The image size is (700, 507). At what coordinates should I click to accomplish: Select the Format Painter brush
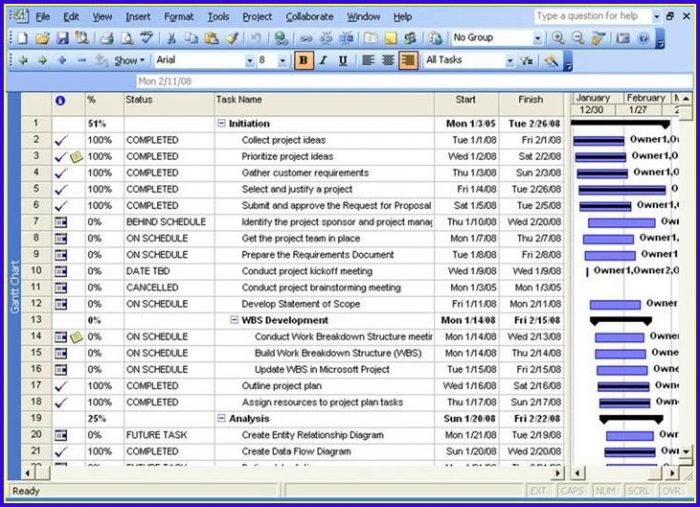pyautogui.click(x=232, y=38)
